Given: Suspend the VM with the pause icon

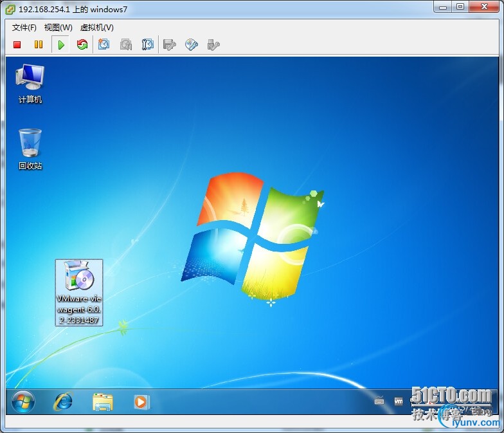Looking at the screenshot, I should coord(39,44).
